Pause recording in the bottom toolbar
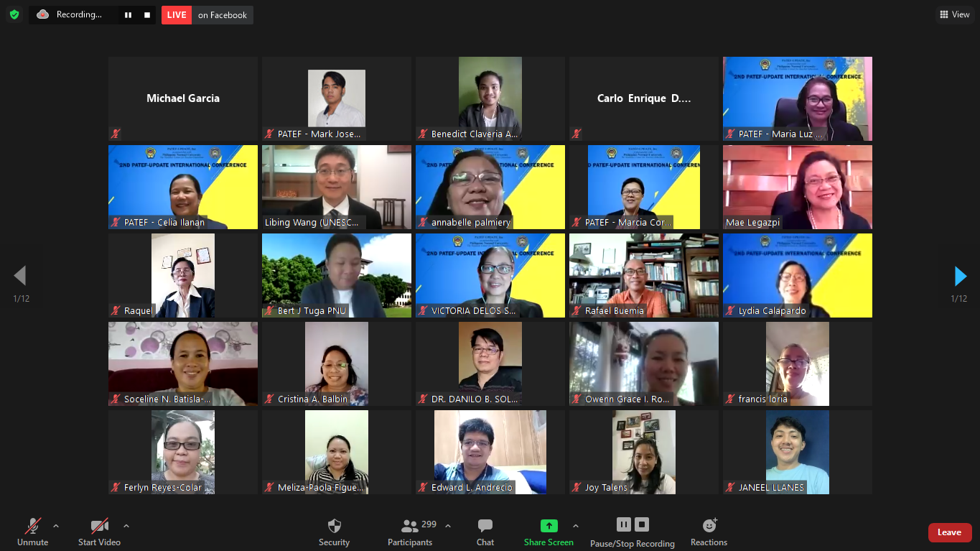The width and height of the screenshot is (980, 551). 623,524
